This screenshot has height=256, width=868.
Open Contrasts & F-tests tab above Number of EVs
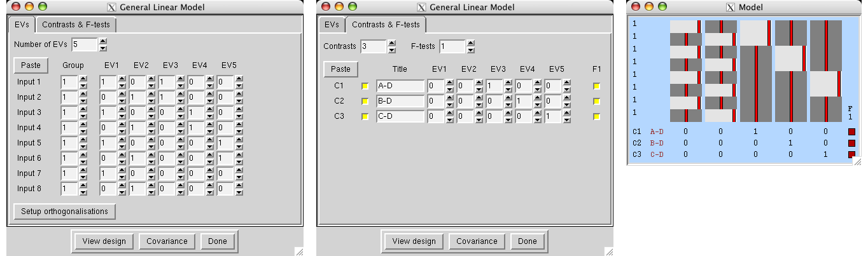(x=76, y=25)
